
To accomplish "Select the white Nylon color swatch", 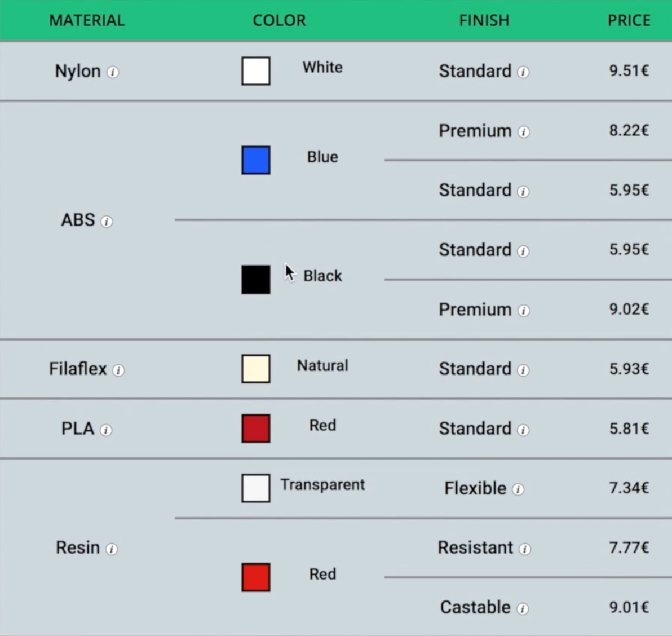I will click(256, 71).
